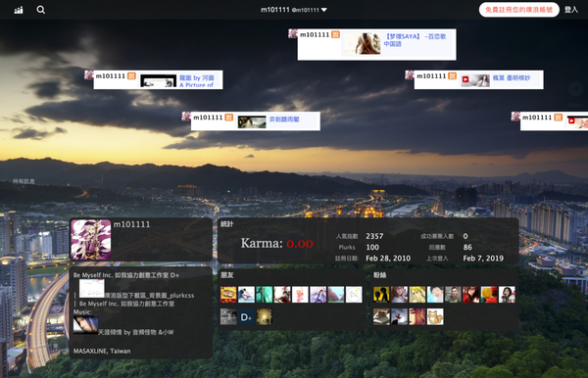This screenshot has height=378, width=588.
Task: Click the 朋友 friends section heading
Action: point(227,275)
